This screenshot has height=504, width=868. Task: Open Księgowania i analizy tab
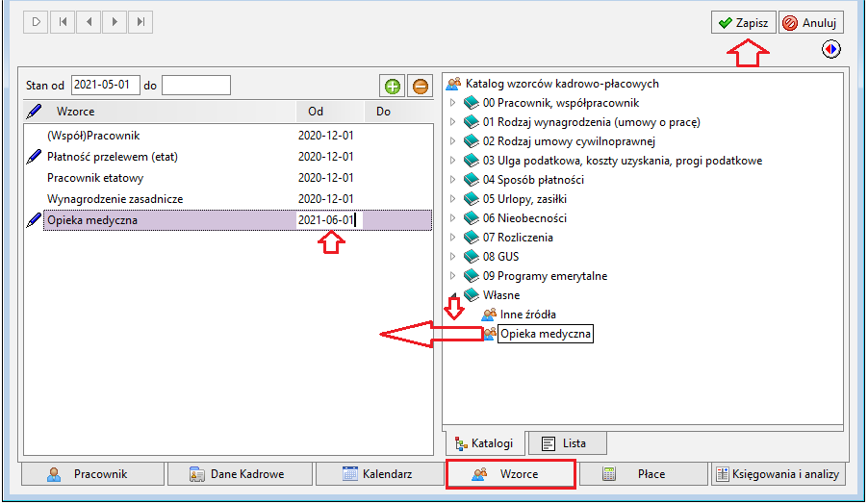click(778, 474)
